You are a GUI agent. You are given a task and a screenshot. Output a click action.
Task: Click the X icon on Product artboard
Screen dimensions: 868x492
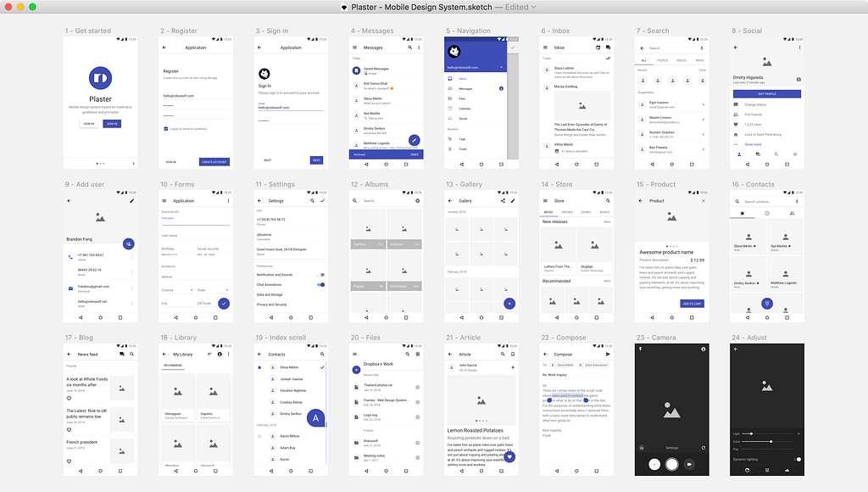[x=704, y=200]
